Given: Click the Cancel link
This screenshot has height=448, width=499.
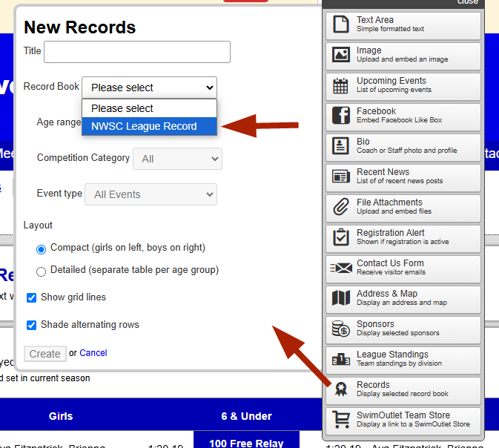Looking at the screenshot, I should (93, 353).
